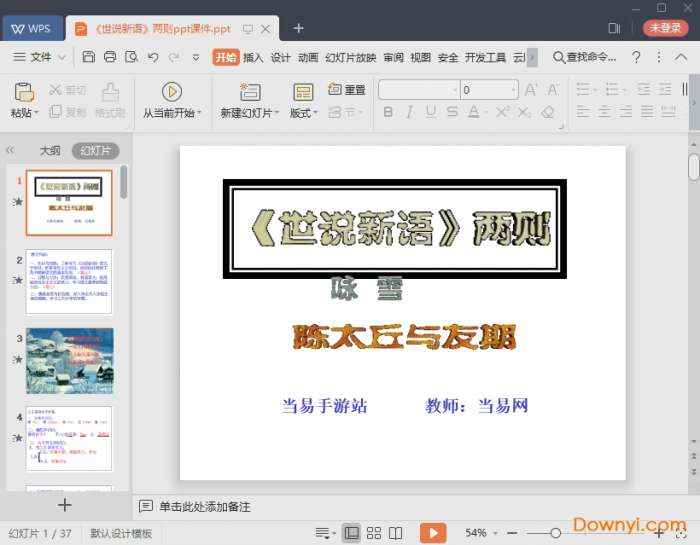Image resolution: width=700 pixels, height=545 pixels.
Task: Select slide 3 thumbnail with snow picture
Action: click(x=69, y=359)
